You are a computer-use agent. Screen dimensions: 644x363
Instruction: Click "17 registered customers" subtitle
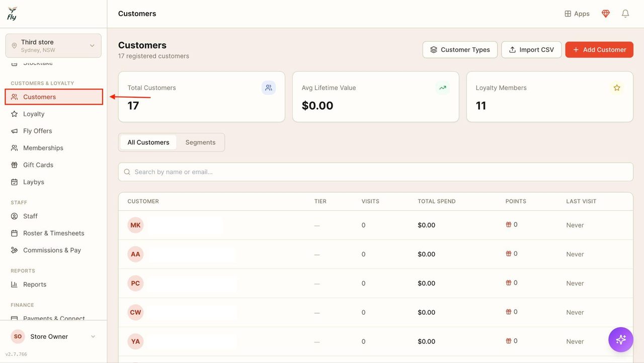154,56
